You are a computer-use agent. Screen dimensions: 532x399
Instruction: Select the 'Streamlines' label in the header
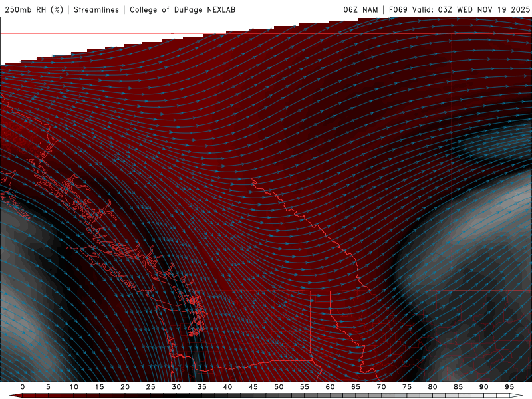click(96, 9)
